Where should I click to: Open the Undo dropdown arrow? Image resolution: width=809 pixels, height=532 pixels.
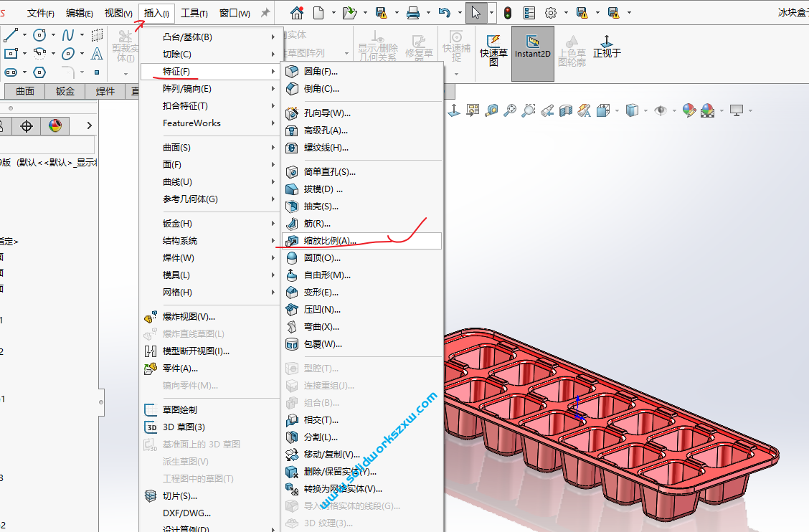click(x=458, y=13)
